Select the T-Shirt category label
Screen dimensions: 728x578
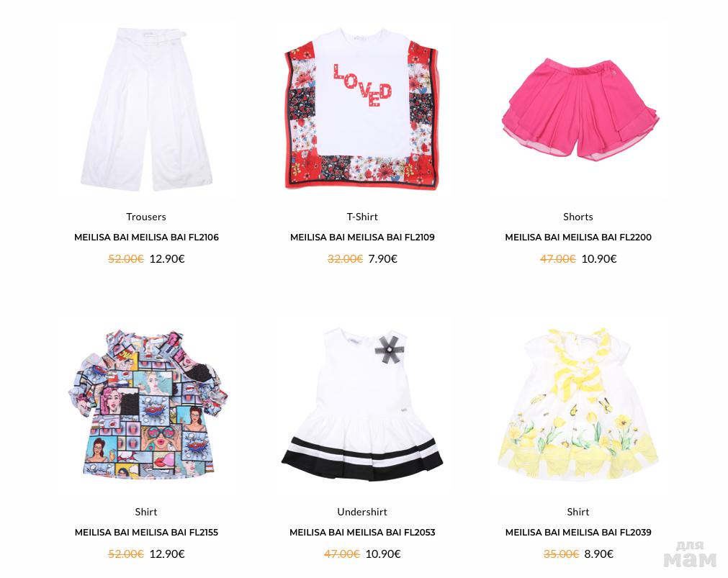[x=362, y=217]
